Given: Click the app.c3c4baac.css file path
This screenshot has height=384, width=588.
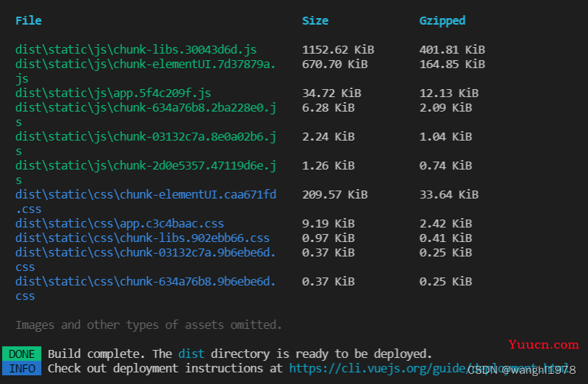Looking at the screenshot, I should pos(120,224).
